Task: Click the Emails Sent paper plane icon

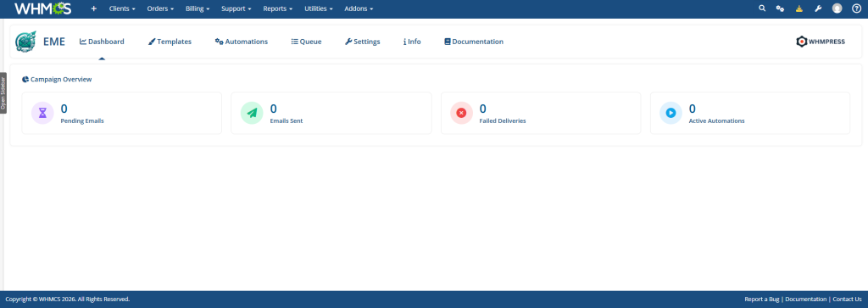Action: click(x=252, y=113)
